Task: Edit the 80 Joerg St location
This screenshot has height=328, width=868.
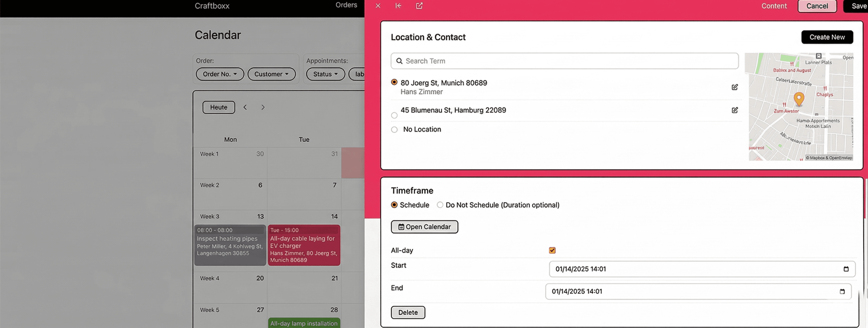Action: click(734, 87)
